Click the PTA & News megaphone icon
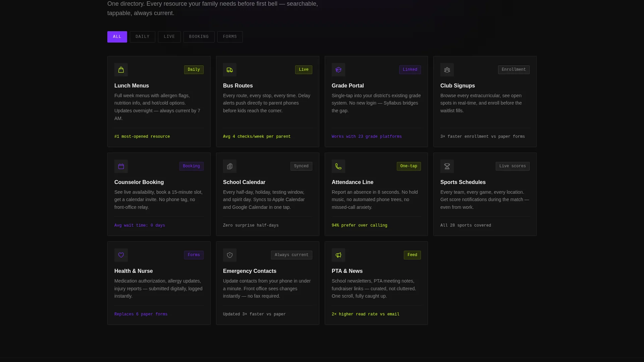 (338, 255)
